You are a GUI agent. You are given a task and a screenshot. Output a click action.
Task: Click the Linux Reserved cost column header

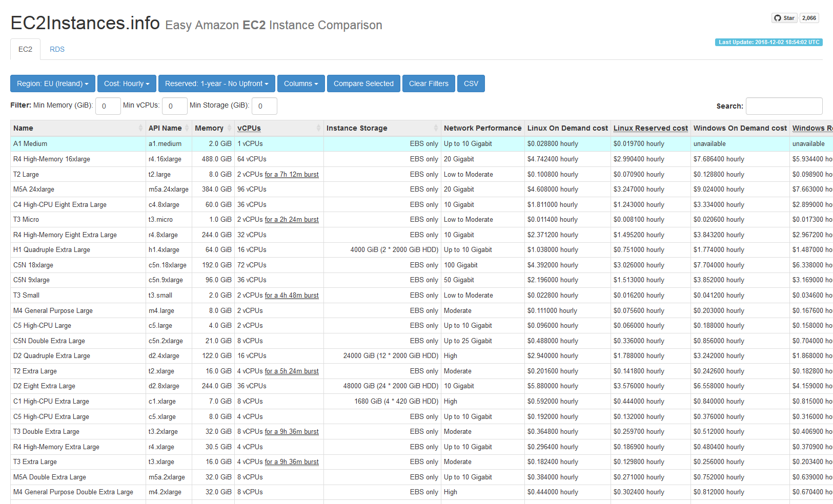click(x=651, y=128)
